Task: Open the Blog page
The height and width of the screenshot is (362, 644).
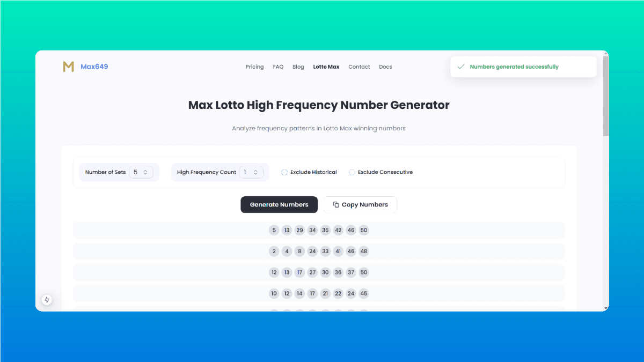Action: (x=298, y=67)
